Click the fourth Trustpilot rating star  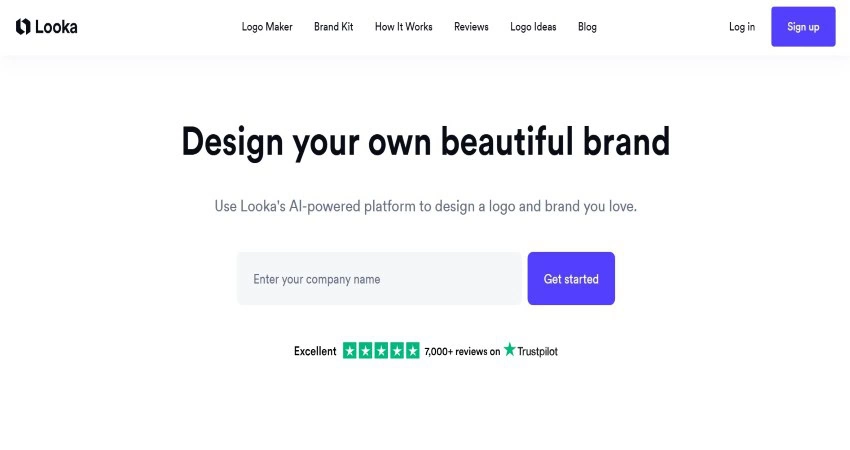coord(397,351)
